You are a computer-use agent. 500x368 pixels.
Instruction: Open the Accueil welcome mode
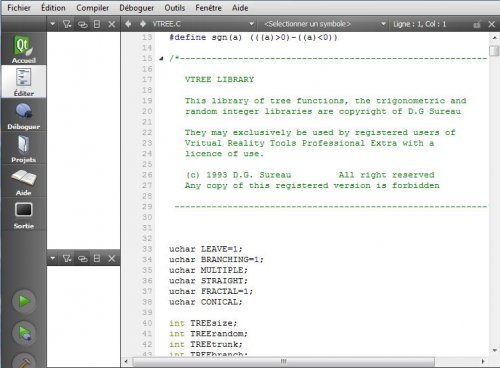pos(23,49)
